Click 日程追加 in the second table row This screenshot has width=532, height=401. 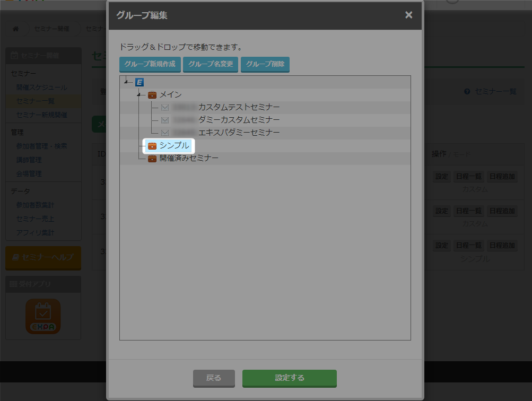502,211
